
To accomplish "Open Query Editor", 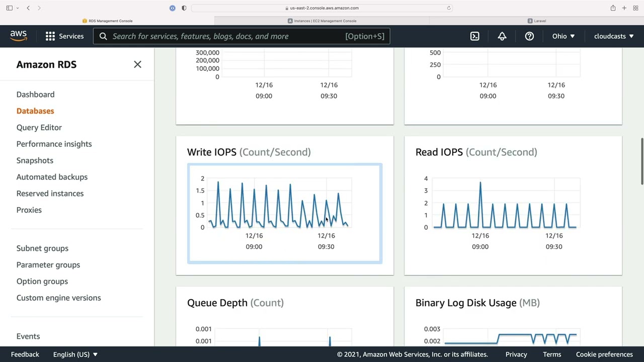I will coord(39,128).
